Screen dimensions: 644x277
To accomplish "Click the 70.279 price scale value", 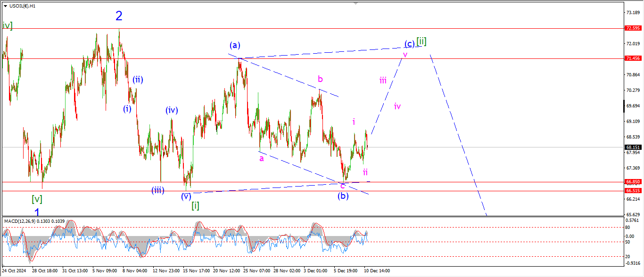I will point(632,90).
